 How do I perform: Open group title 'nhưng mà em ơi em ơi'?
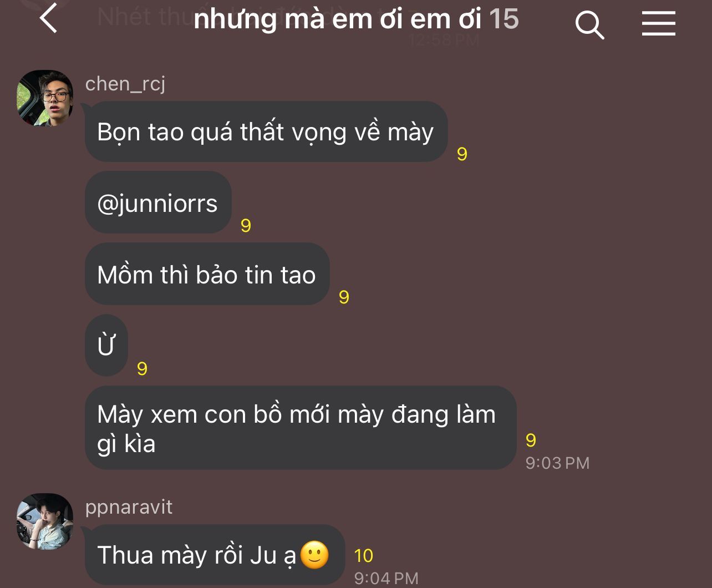338,19
